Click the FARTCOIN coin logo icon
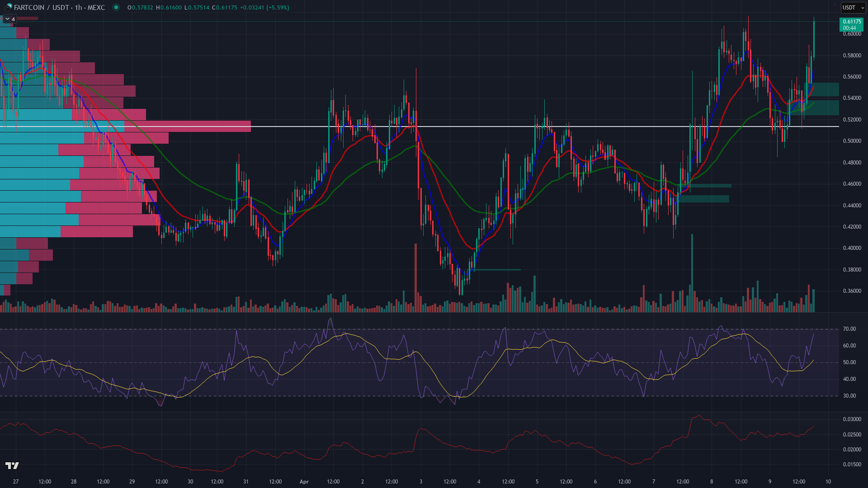This screenshot has height=488, width=868. (x=9, y=7)
